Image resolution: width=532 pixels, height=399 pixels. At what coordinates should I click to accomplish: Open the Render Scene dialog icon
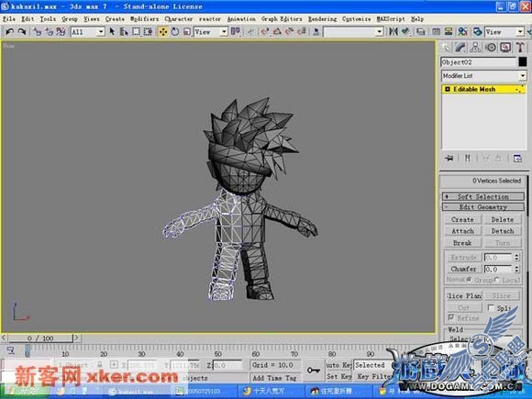point(477,32)
